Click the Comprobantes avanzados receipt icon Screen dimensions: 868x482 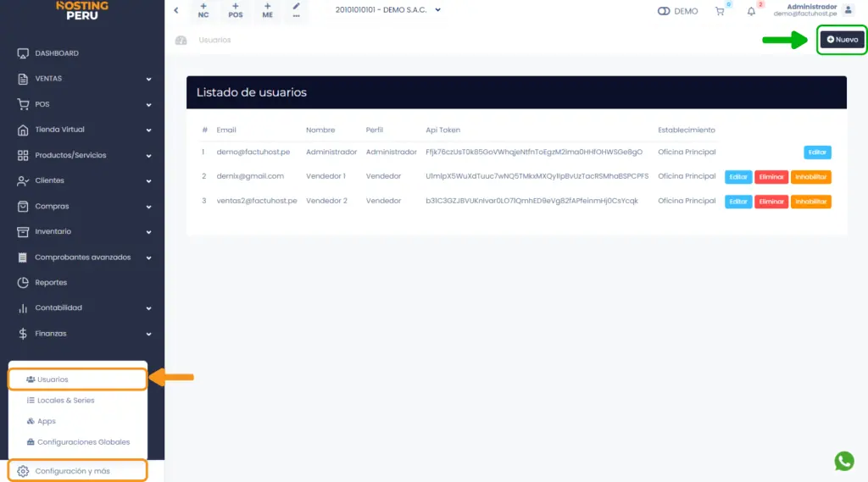[x=23, y=258]
